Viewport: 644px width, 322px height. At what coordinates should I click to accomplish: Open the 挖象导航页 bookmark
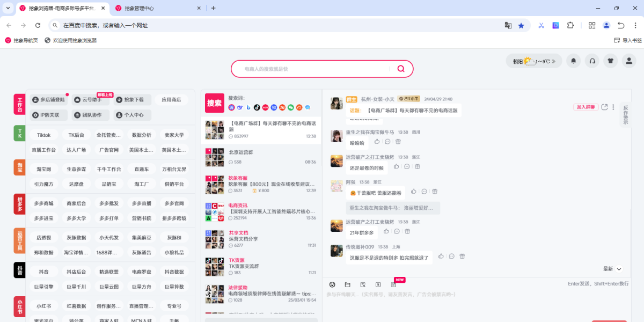point(21,40)
